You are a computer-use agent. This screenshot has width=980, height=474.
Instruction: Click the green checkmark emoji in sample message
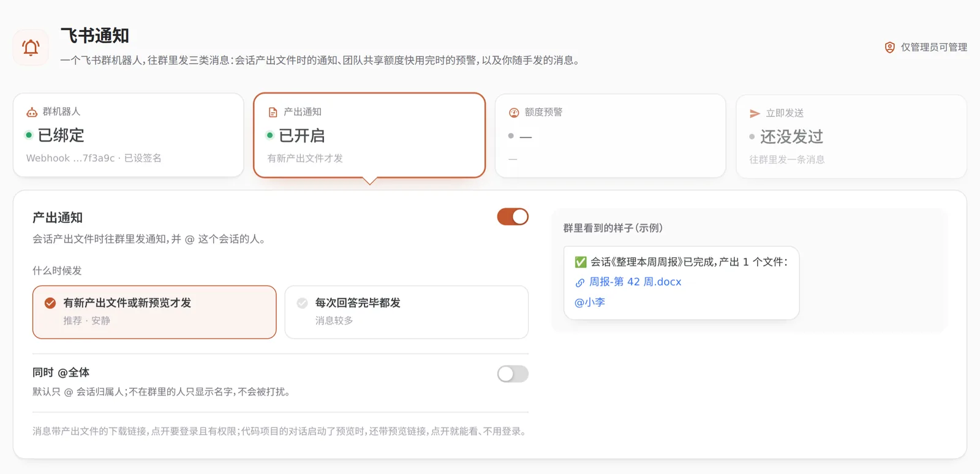click(x=581, y=262)
